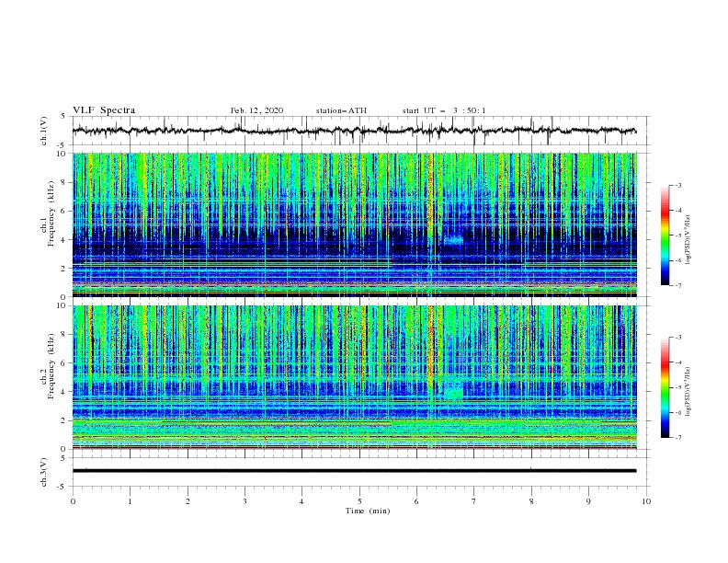Click the ch.2 spectrogram color scale bar
Screen dimensions: 728x563
click(x=665, y=387)
